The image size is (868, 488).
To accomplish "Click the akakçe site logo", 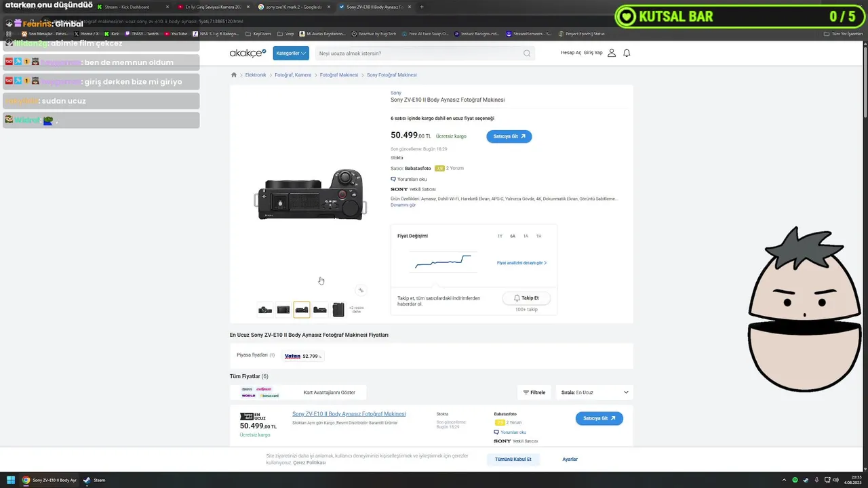I will pyautogui.click(x=248, y=53).
